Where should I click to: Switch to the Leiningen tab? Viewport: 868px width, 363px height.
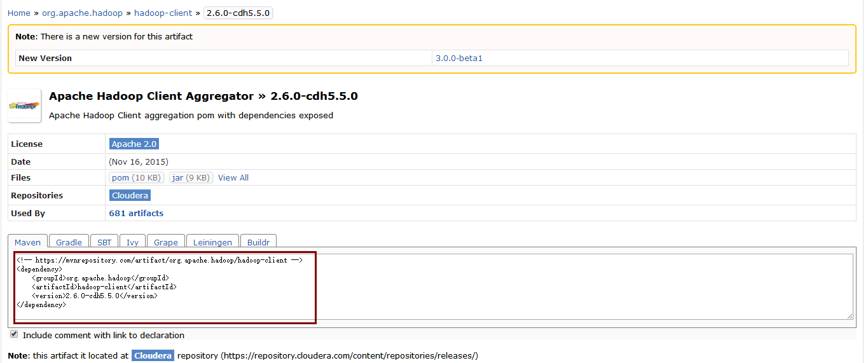click(213, 242)
